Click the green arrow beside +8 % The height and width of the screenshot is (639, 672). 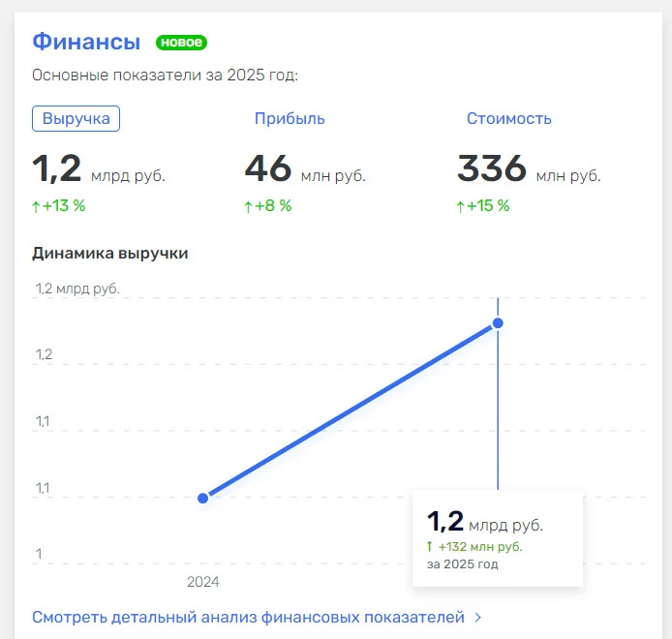[x=248, y=205]
